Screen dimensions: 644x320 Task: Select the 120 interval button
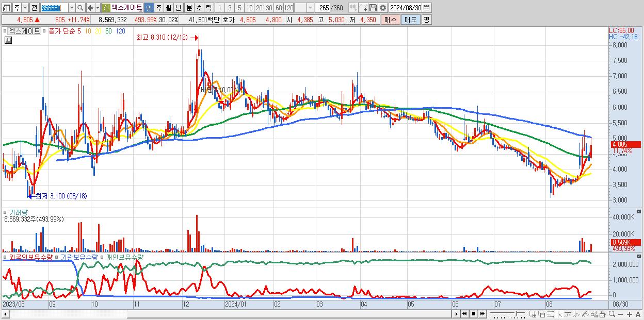pos(288,8)
